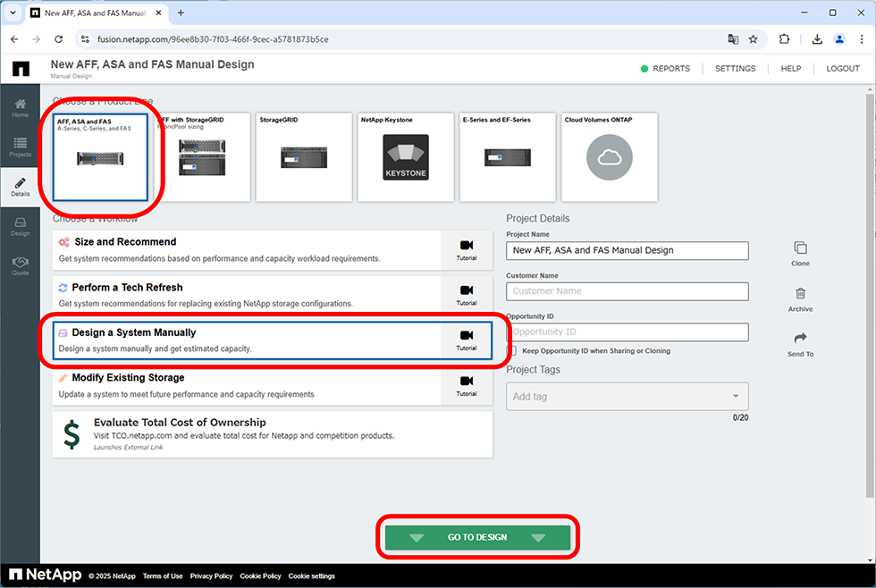Select the E-Series and EF-Series card
This screenshot has height=588, width=876.
coord(508,157)
